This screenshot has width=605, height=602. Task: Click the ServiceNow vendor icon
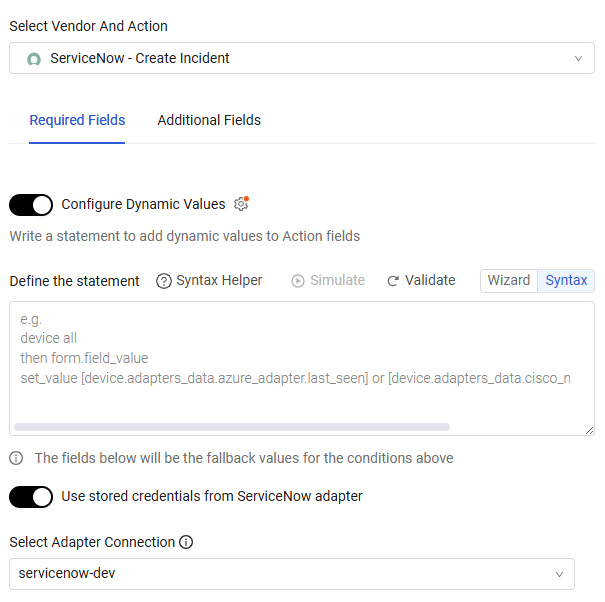pyautogui.click(x=34, y=59)
